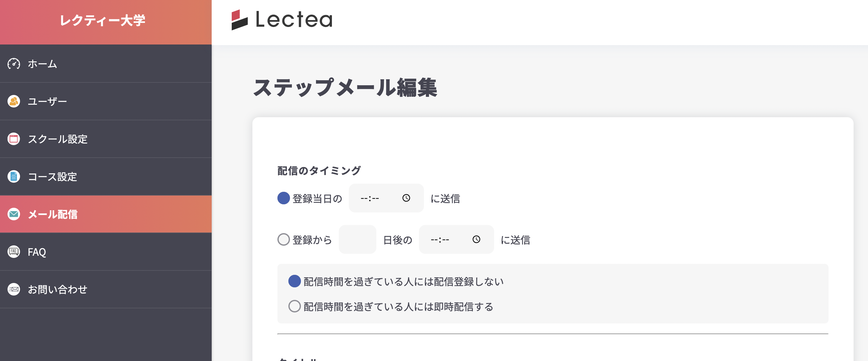868x361 pixels.
Task: Open the お問い合わせ sidebar link
Action: pyautogui.click(x=57, y=289)
